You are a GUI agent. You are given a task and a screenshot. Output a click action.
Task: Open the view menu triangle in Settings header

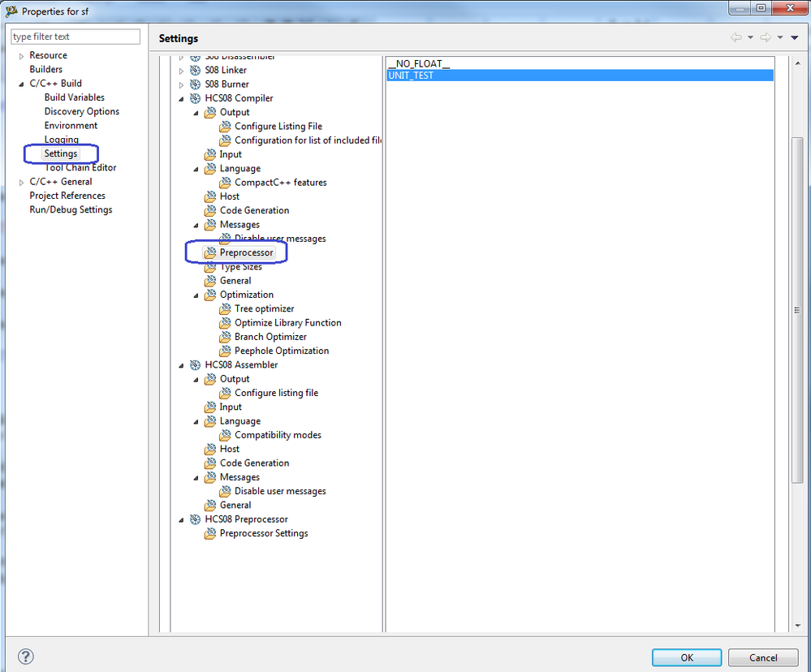pos(795,37)
